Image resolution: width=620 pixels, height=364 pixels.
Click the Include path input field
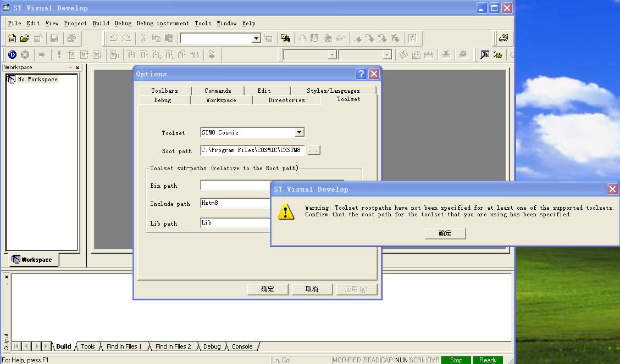(235, 203)
